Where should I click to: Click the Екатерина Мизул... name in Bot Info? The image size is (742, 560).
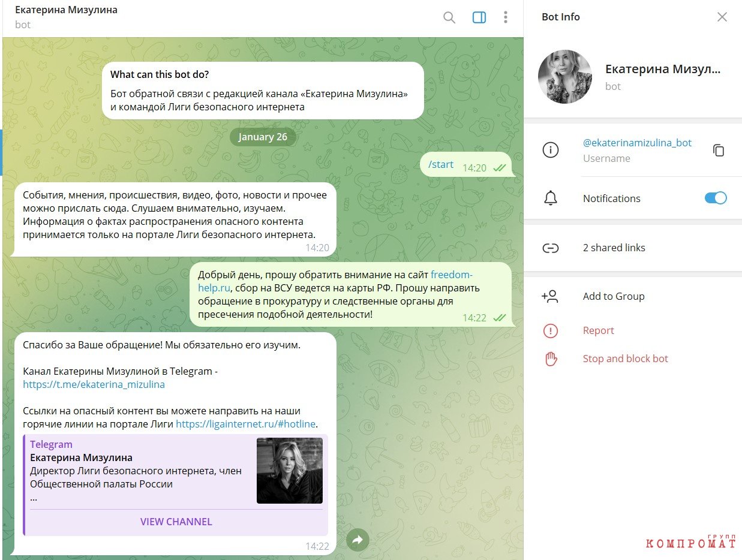click(x=663, y=69)
